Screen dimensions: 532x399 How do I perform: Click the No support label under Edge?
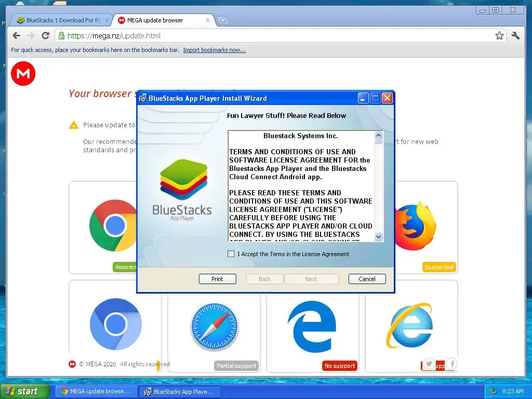340,366
